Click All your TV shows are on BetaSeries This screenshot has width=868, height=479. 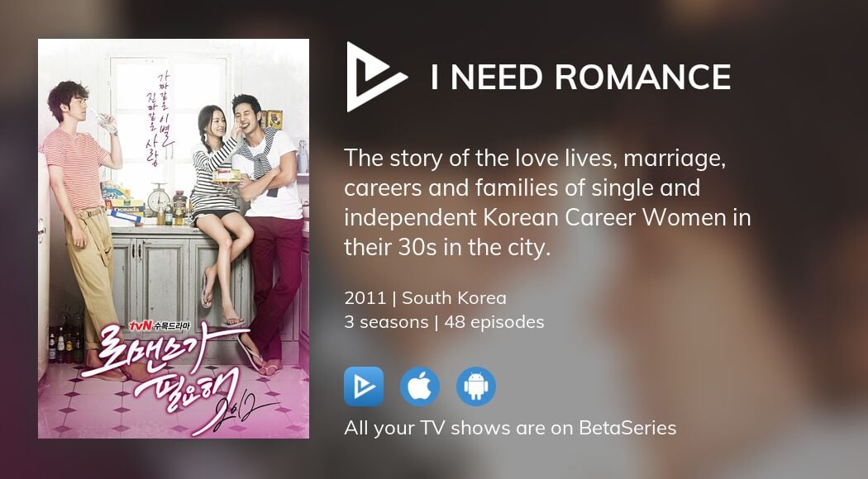tap(510, 428)
